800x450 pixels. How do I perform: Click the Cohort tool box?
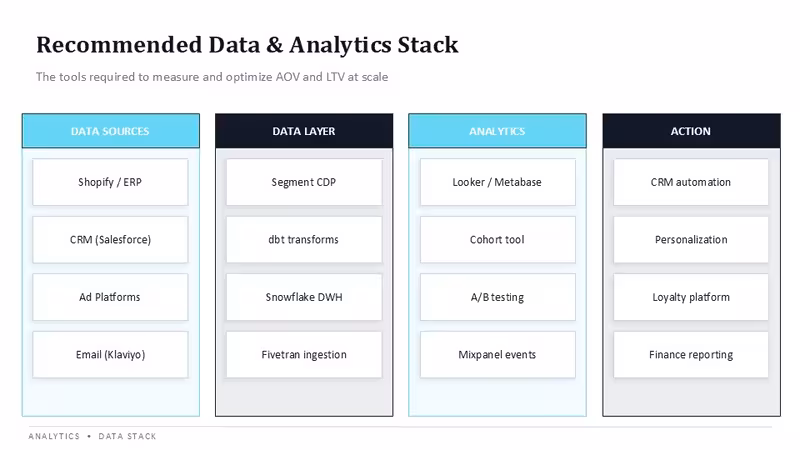point(497,240)
